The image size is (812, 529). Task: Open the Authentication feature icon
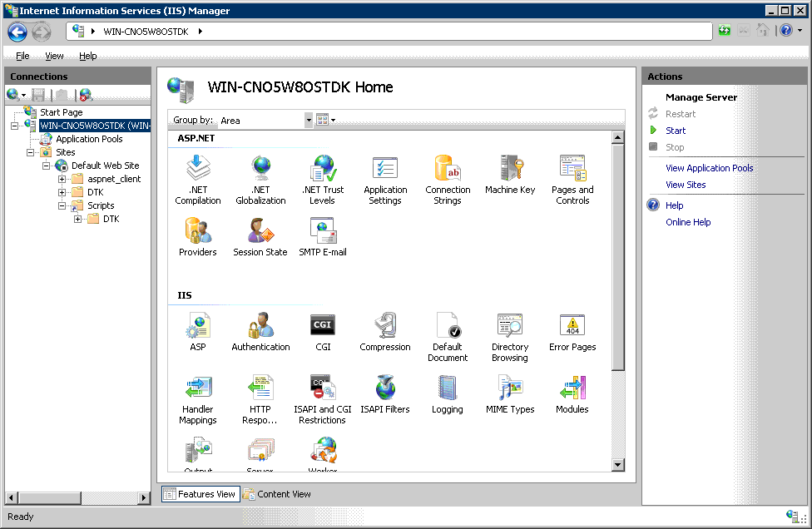click(260, 326)
